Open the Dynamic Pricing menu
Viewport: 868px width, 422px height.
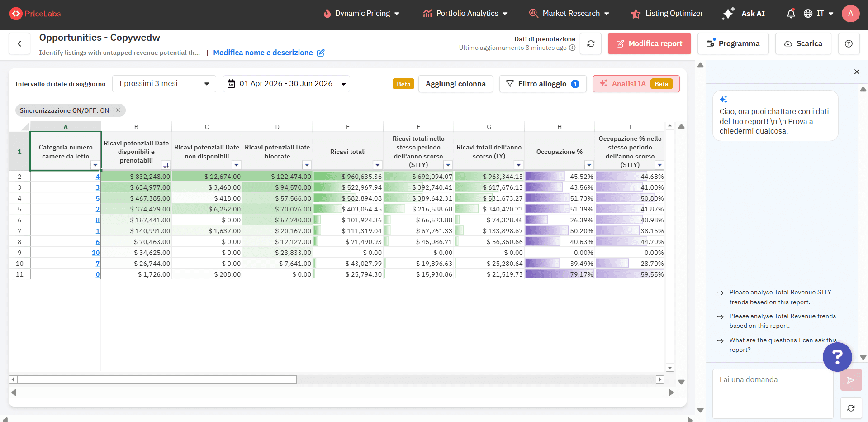362,14
